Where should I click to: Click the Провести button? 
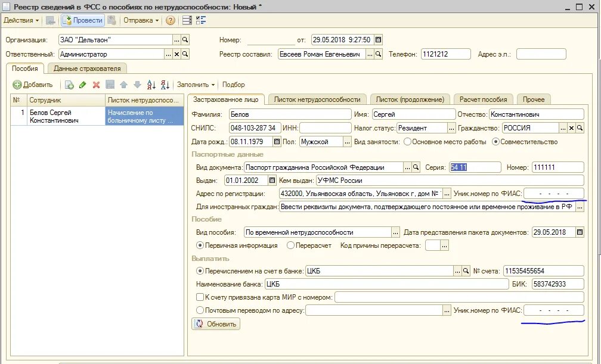click(83, 21)
